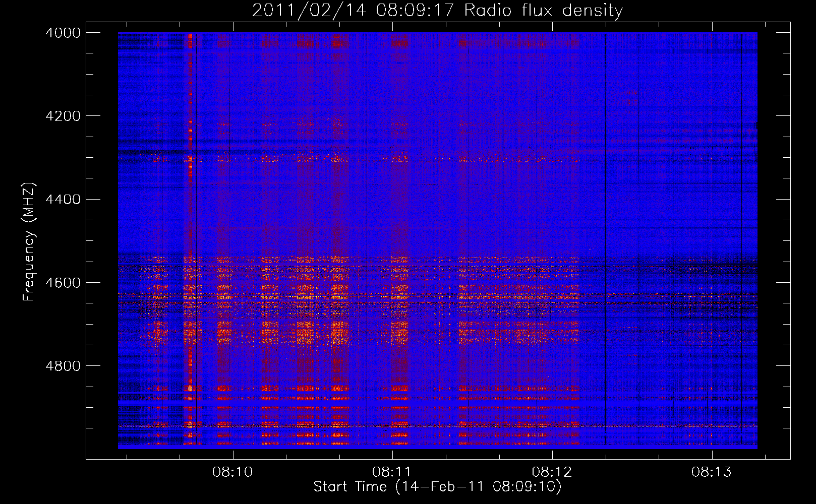The width and height of the screenshot is (816, 504).
Task: Click the 4200 frequency axis label
Action: click(63, 116)
